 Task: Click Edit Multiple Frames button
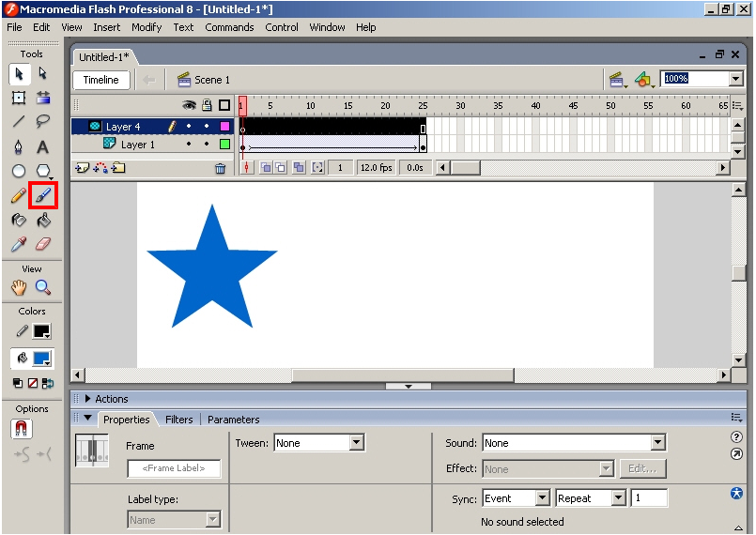[x=300, y=168]
